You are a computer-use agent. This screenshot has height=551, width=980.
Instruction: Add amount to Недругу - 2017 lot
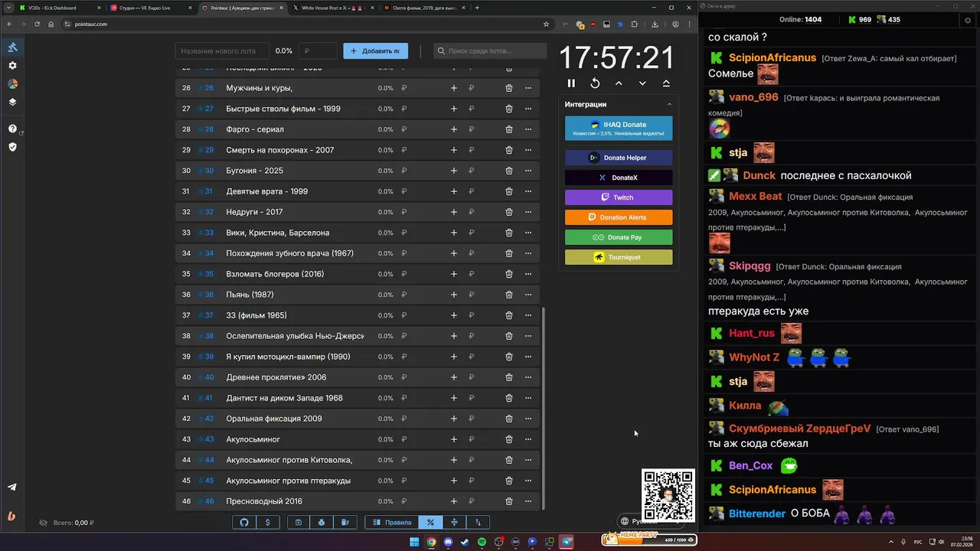pyautogui.click(x=454, y=212)
